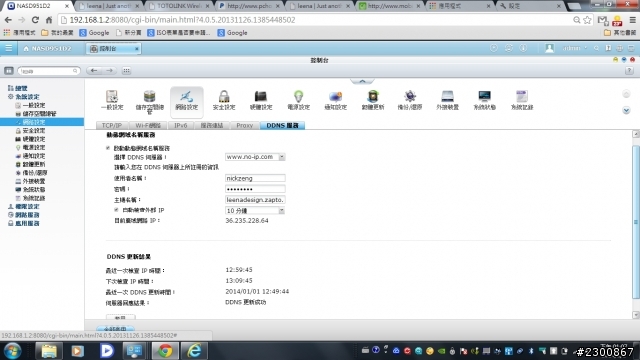Click the content pane vertical scrollbar
Viewport: 640px width, 360px height.
(x=636, y=222)
